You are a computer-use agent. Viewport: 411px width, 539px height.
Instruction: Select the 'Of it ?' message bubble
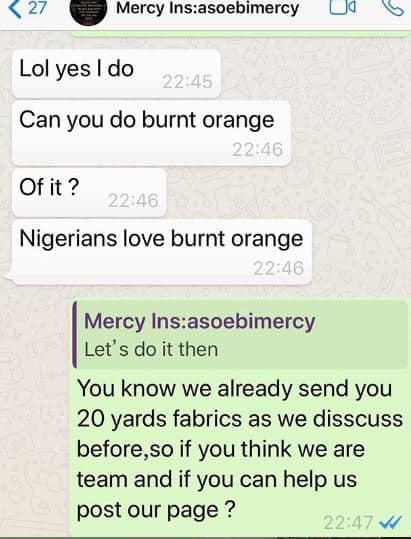coord(89,192)
